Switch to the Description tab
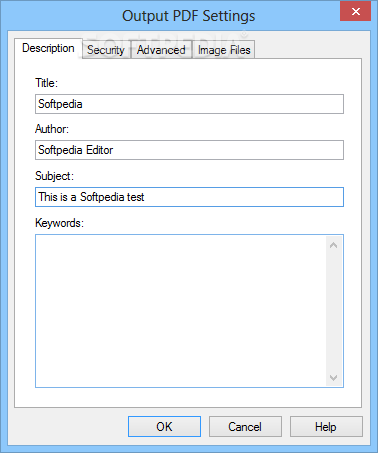The image size is (378, 453). tap(48, 49)
